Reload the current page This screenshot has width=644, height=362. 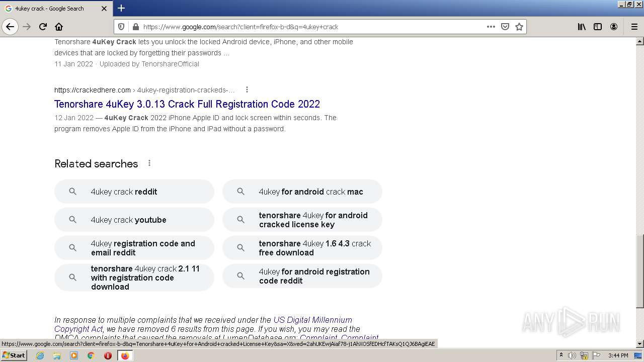coord(43,27)
